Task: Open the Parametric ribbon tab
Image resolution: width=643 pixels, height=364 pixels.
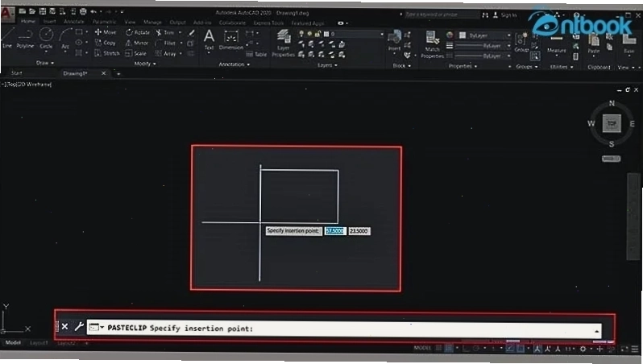Action: (x=104, y=22)
